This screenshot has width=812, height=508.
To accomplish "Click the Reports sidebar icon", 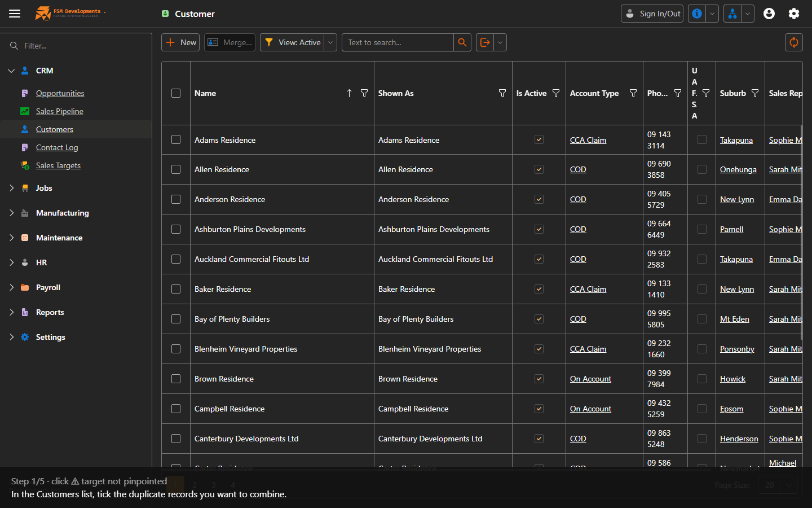I will 25,312.
